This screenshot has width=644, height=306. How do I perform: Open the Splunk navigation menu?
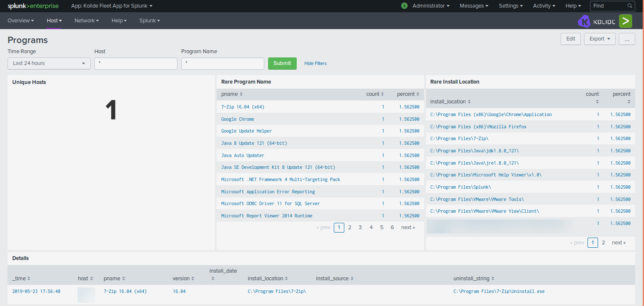click(150, 21)
